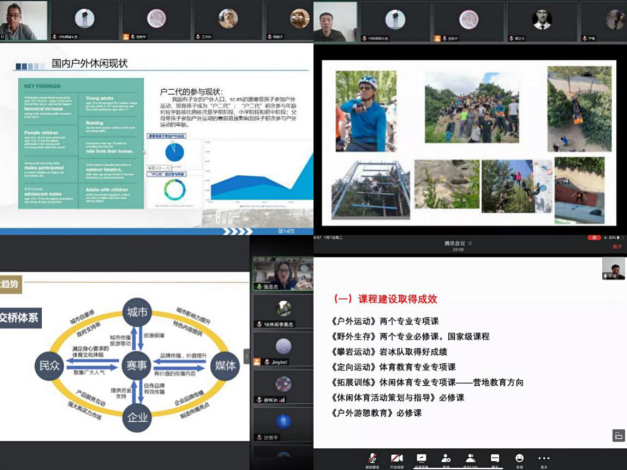The height and width of the screenshot is (470, 627).
Task: Open the more options ellipsis menu
Action: click(544, 459)
